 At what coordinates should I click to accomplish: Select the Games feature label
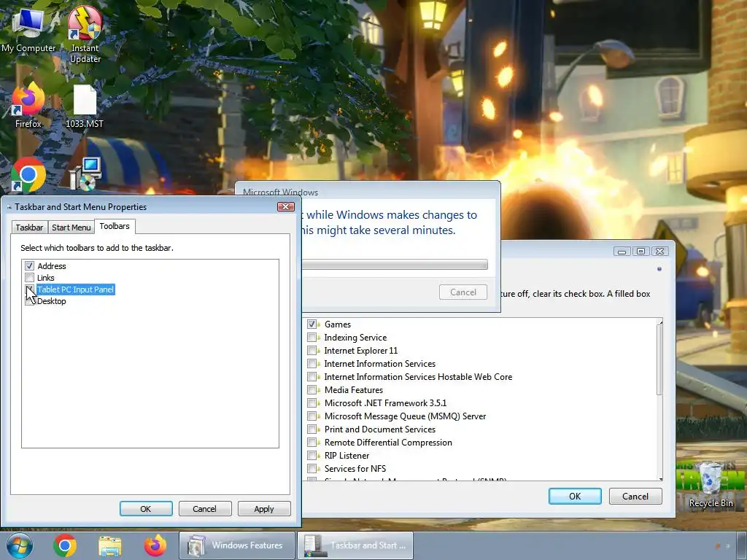(x=337, y=324)
